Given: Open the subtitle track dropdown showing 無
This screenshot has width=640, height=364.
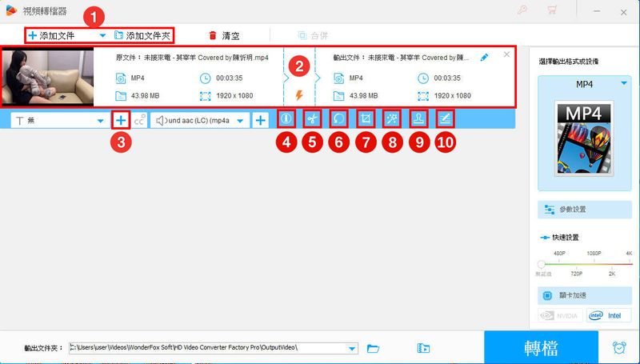Looking at the screenshot, I should (x=59, y=120).
